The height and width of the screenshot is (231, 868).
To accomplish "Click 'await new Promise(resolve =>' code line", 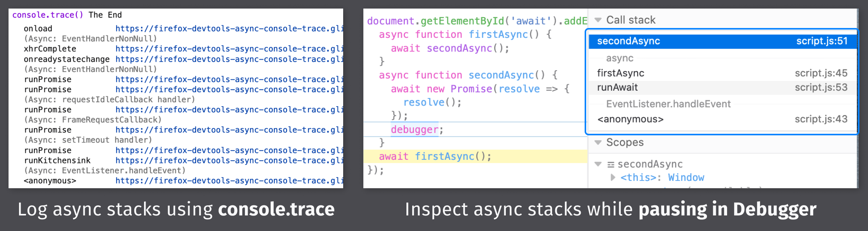I will pos(480,89).
